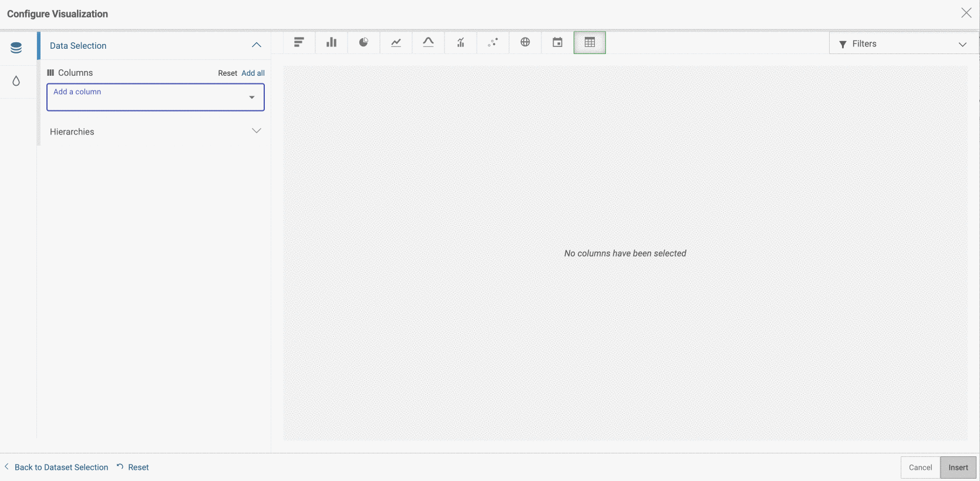Click the Insert button
980x481 pixels.
[x=958, y=467]
